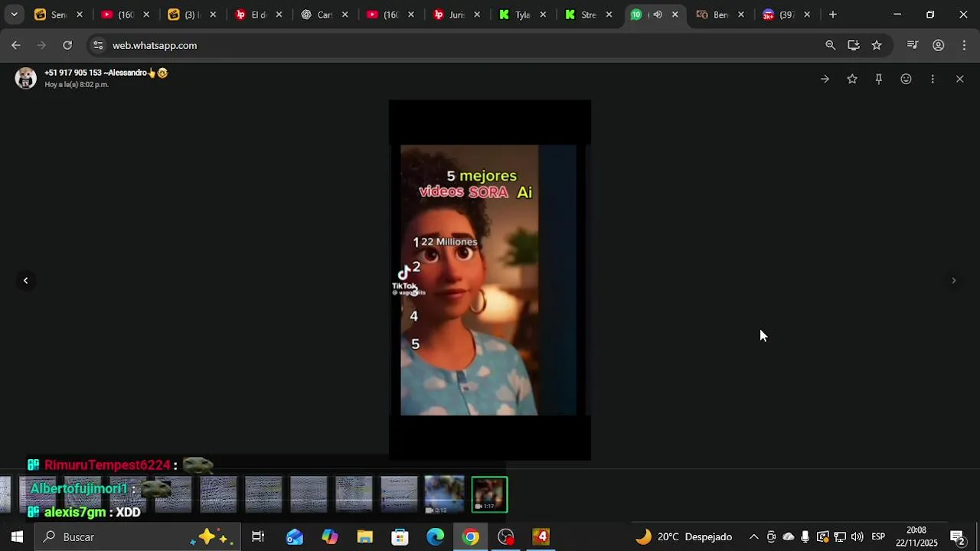Open Alessandro's profile picture
The image size is (980, 551).
coord(26,78)
